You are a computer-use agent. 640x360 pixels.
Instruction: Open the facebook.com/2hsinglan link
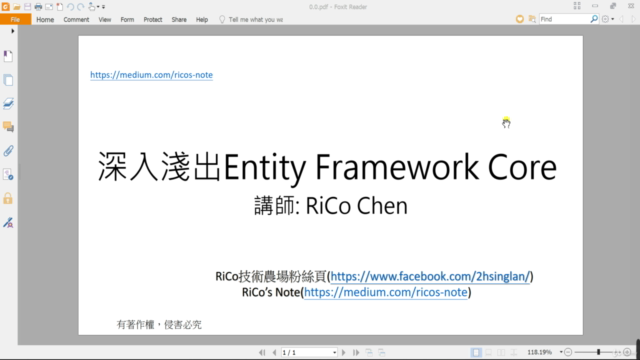pos(430,276)
